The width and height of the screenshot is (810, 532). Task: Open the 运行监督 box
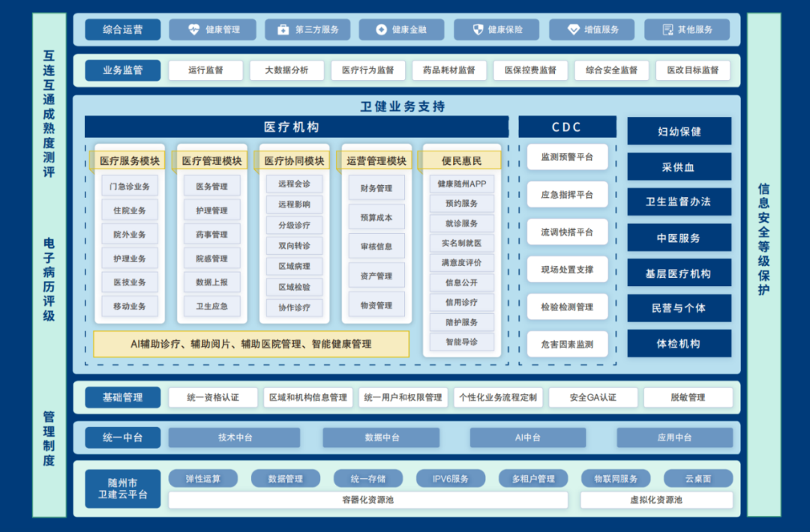[205, 70]
